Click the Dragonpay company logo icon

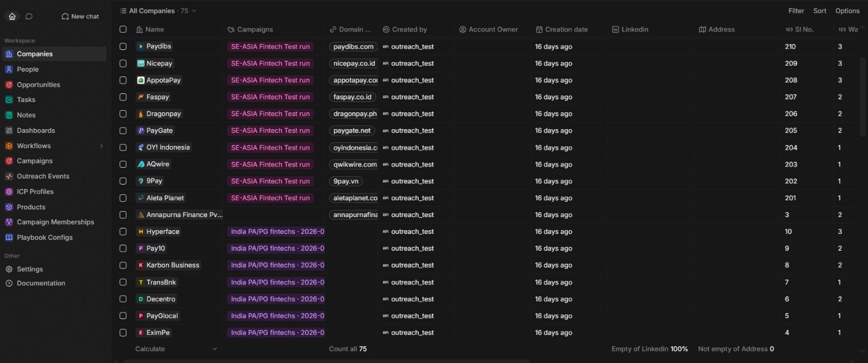point(141,114)
